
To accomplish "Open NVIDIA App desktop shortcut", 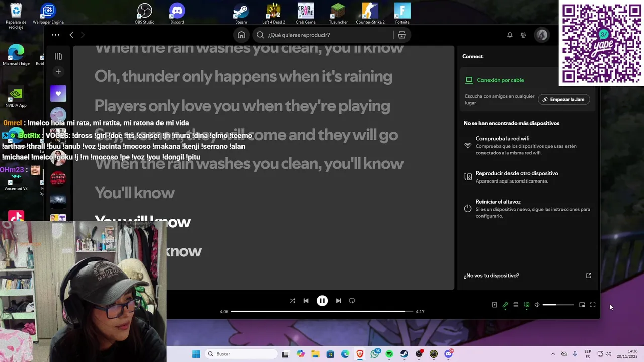I will click(x=16, y=97).
